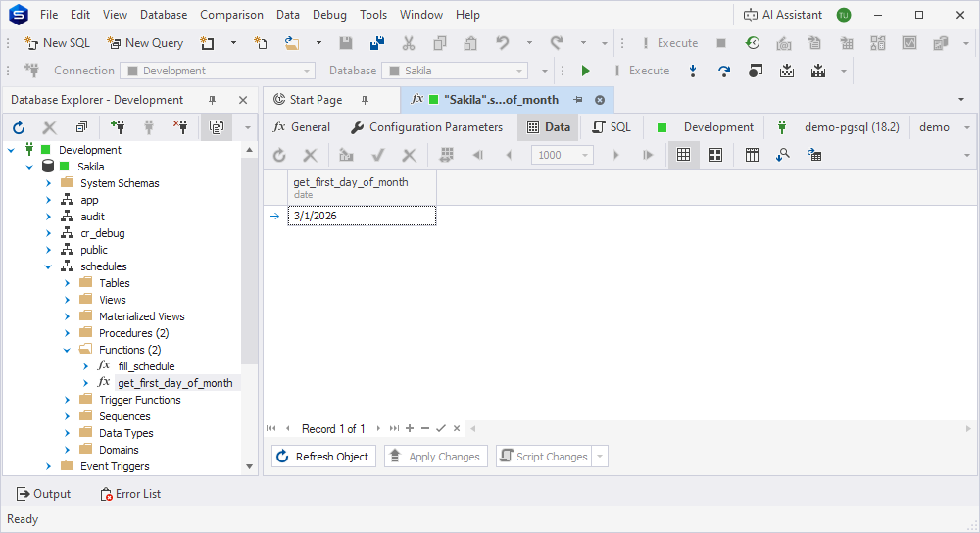Close the get_first_day_of_month document tab
This screenshot has width=980, height=533.
[600, 100]
